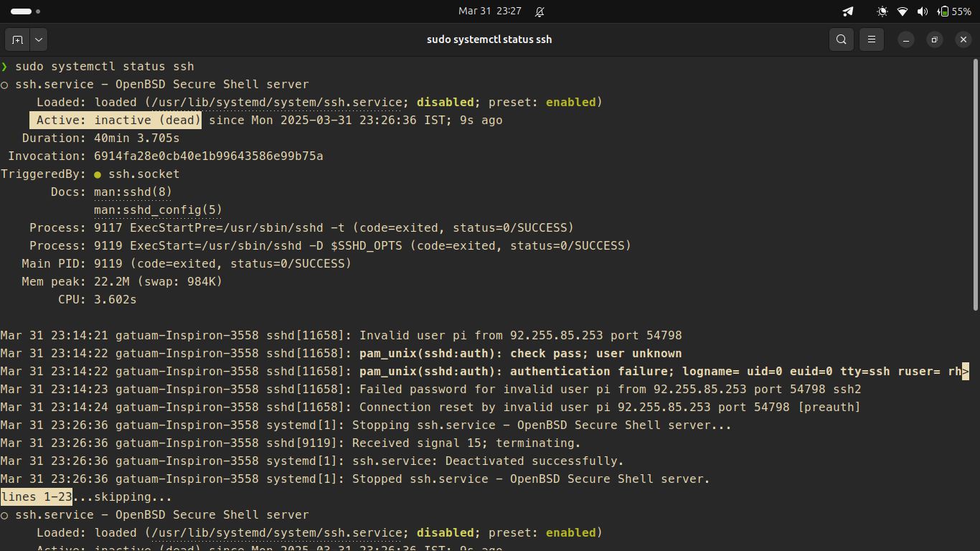The image size is (980, 551).
Task: Click invocation ID 6914fa28e0cb40e1b99643586e99b75a
Action: click(209, 156)
